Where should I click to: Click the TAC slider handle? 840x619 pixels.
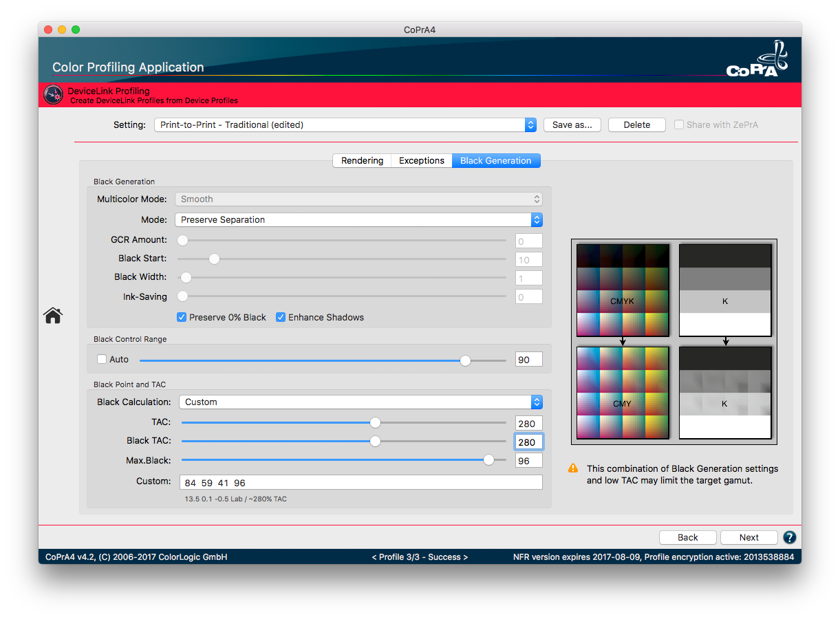click(375, 422)
